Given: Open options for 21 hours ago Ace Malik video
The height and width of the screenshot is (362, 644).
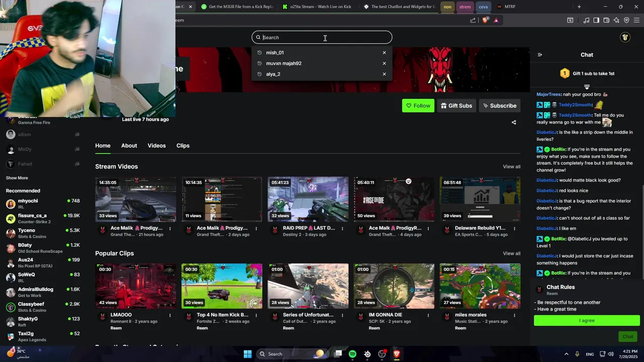Looking at the screenshot, I should click(x=170, y=228).
